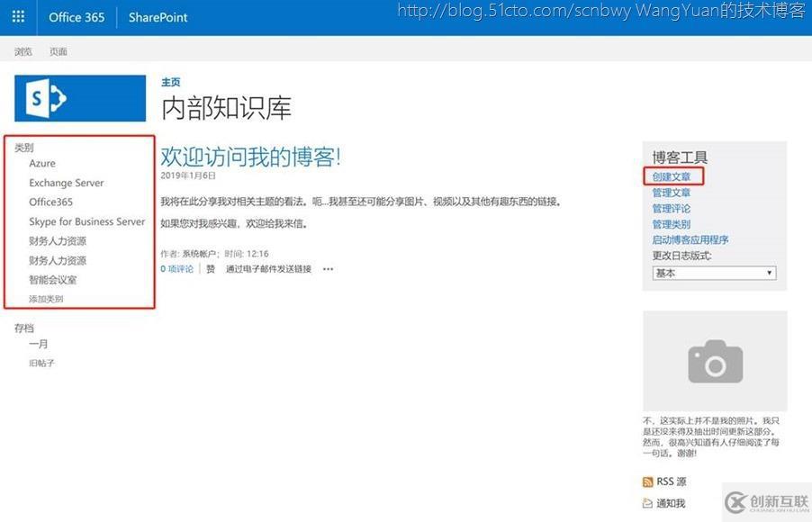812x522 pixels.
Task: Click 管理类别 in blog tools
Action: [672, 224]
